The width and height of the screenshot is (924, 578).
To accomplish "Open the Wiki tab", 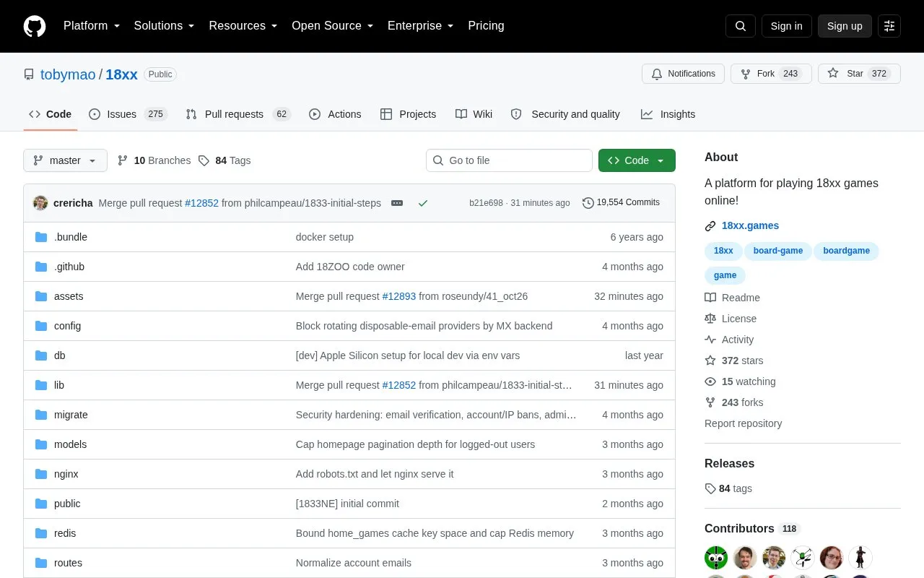I will tap(474, 114).
